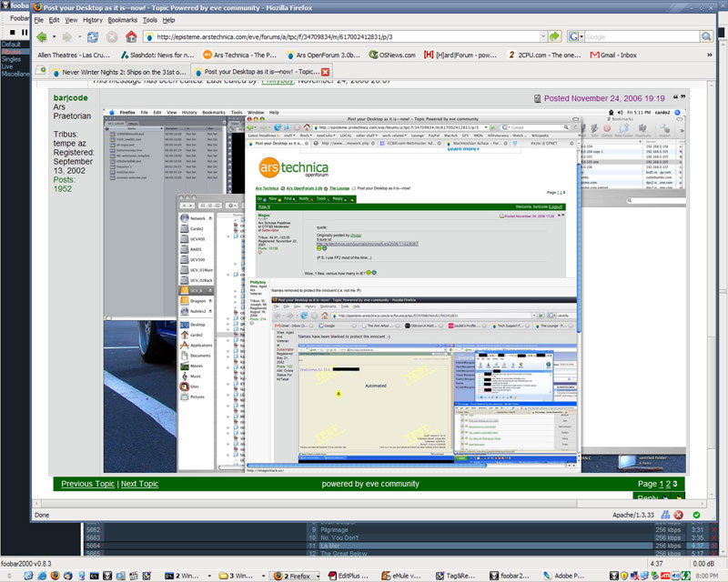Open the Back button history dropdown
Viewport: 728px width, 582px height.
point(54,36)
